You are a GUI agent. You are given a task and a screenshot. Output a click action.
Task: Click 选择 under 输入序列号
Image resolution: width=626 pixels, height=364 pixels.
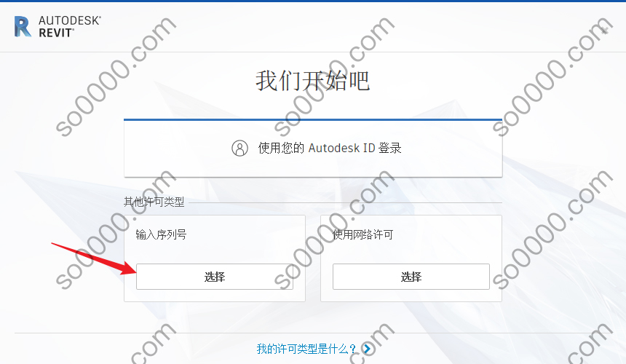click(x=215, y=277)
